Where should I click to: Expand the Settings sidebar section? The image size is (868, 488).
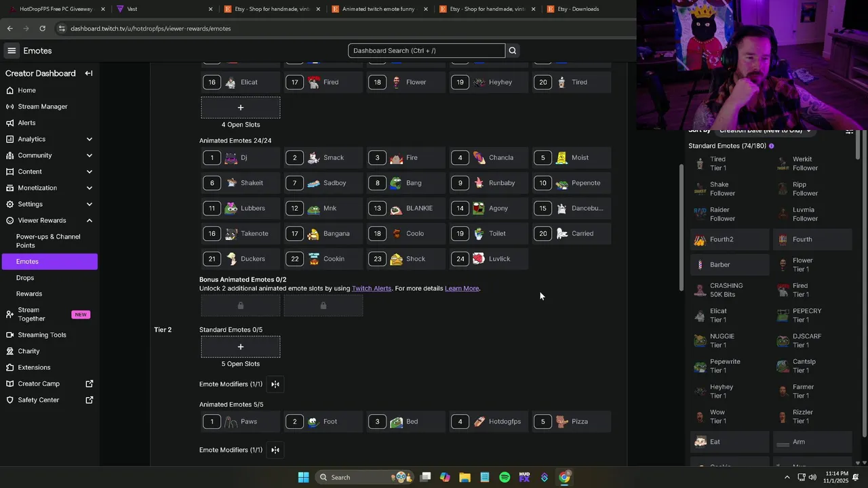[x=90, y=204]
